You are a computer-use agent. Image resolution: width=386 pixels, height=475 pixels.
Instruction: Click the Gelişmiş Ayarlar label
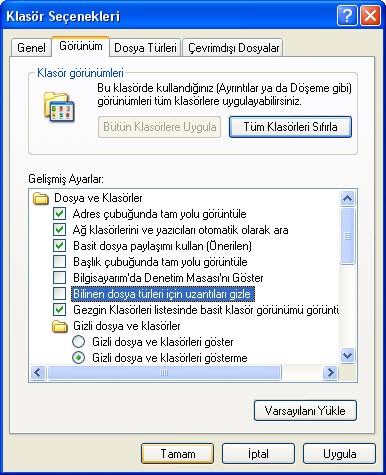[66, 179]
